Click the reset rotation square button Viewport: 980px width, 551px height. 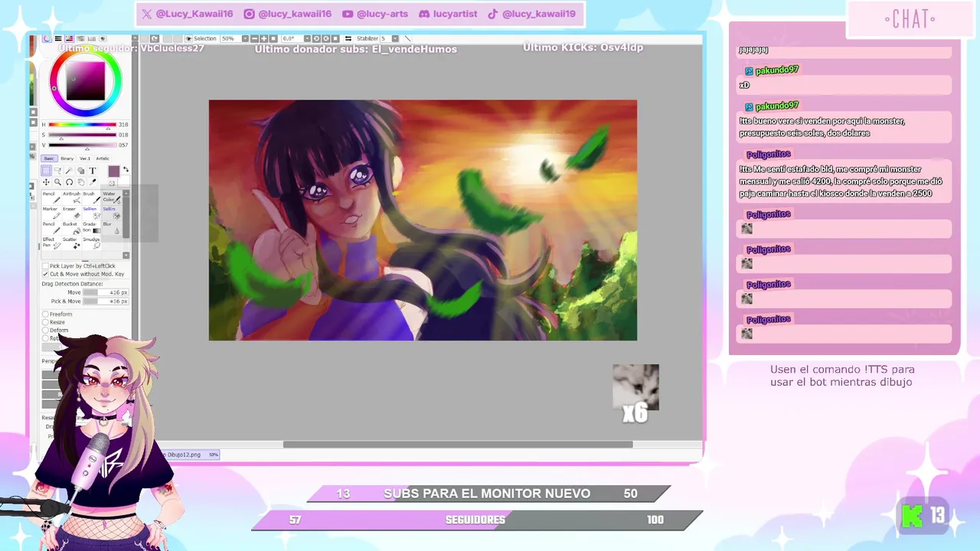click(335, 38)
